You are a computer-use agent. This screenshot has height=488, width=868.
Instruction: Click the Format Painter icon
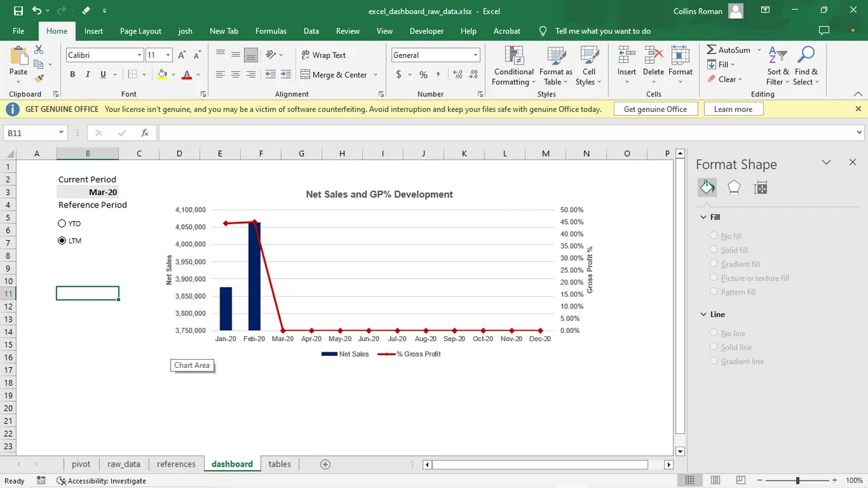[39, 78]
